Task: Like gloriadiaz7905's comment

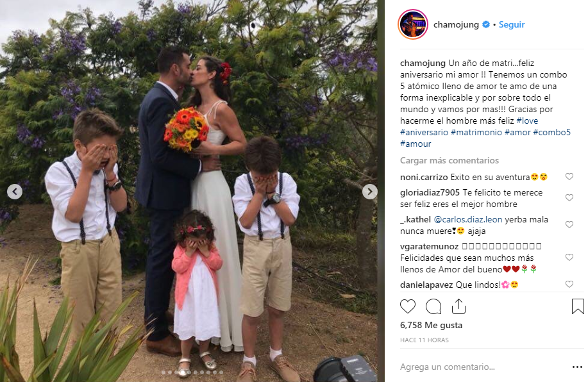Action: click(569, 197)
